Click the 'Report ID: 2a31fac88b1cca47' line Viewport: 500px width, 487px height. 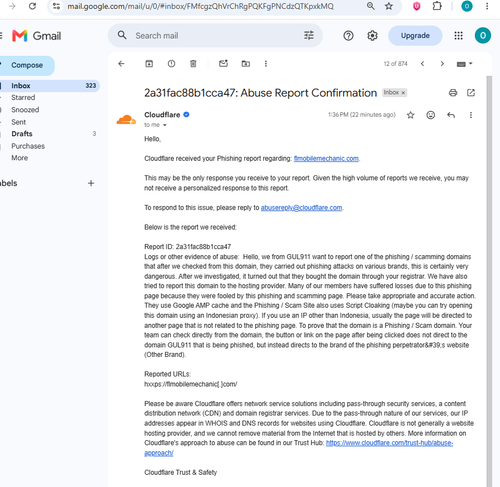click(187, 247)
